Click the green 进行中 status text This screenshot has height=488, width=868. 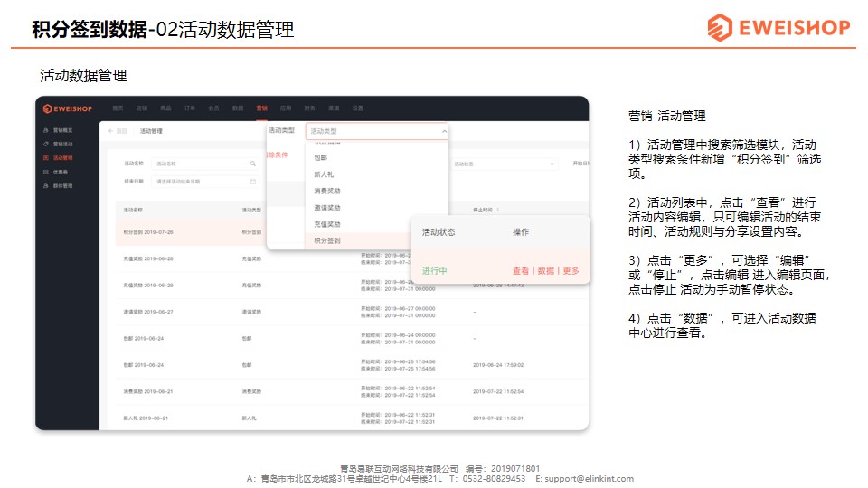pyautogui.click(x=435, y=271)
